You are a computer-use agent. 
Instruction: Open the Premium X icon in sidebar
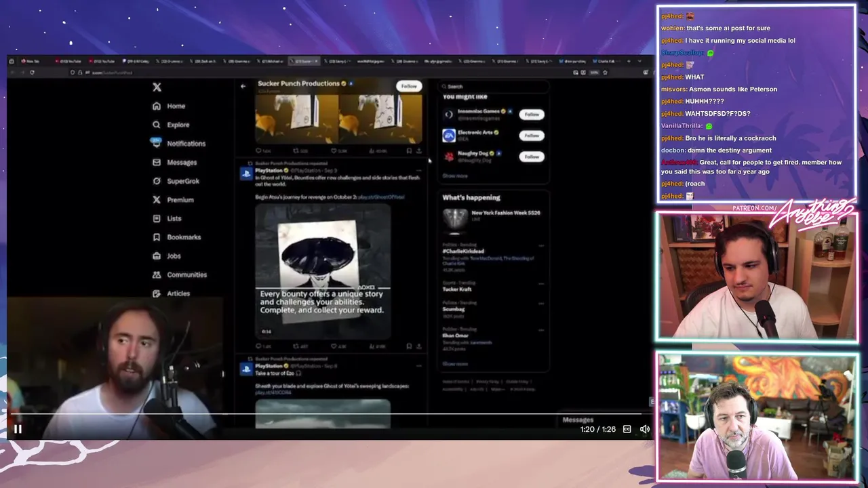point(157,200)
